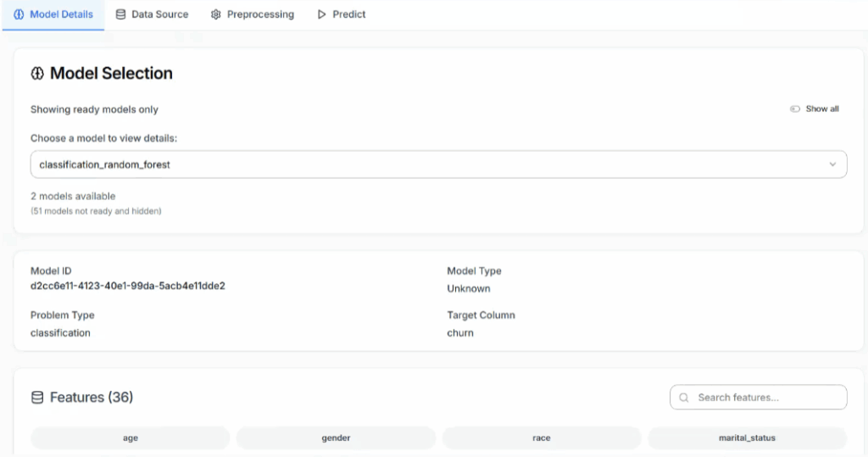Click the age feature chip

(131, 438)
